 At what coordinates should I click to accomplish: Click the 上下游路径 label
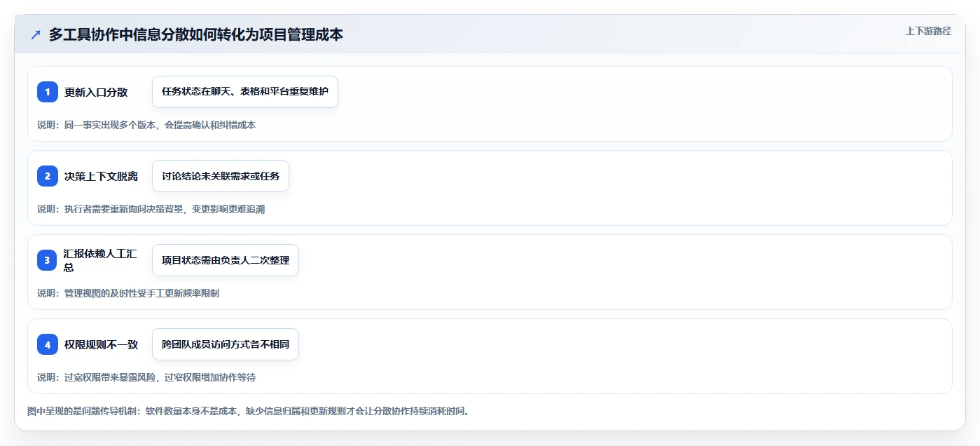(928, 31)
